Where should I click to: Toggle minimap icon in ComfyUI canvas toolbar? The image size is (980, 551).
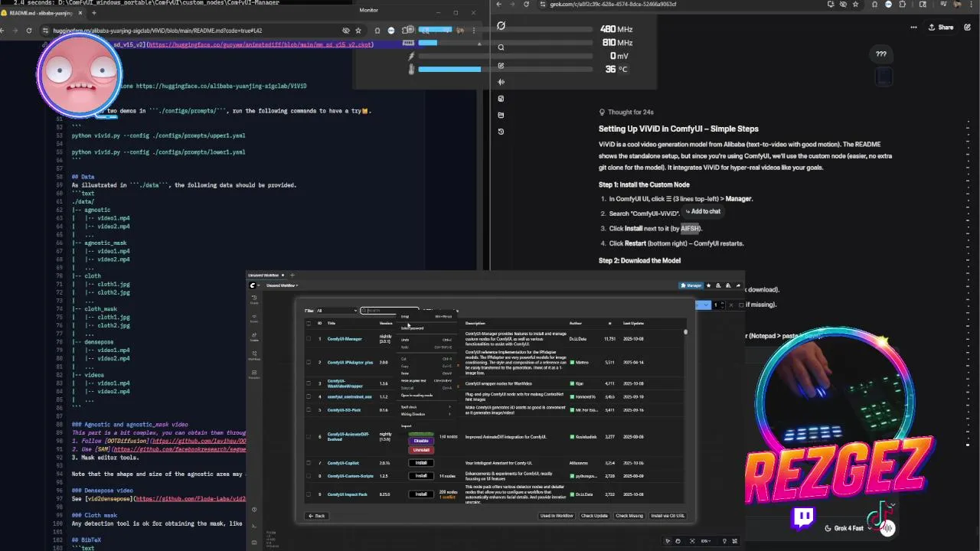coord(734,540)
